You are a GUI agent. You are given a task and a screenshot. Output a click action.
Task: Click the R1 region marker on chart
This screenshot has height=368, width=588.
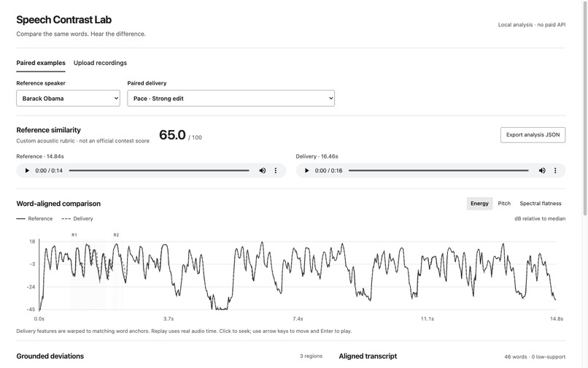pos(74,235)
